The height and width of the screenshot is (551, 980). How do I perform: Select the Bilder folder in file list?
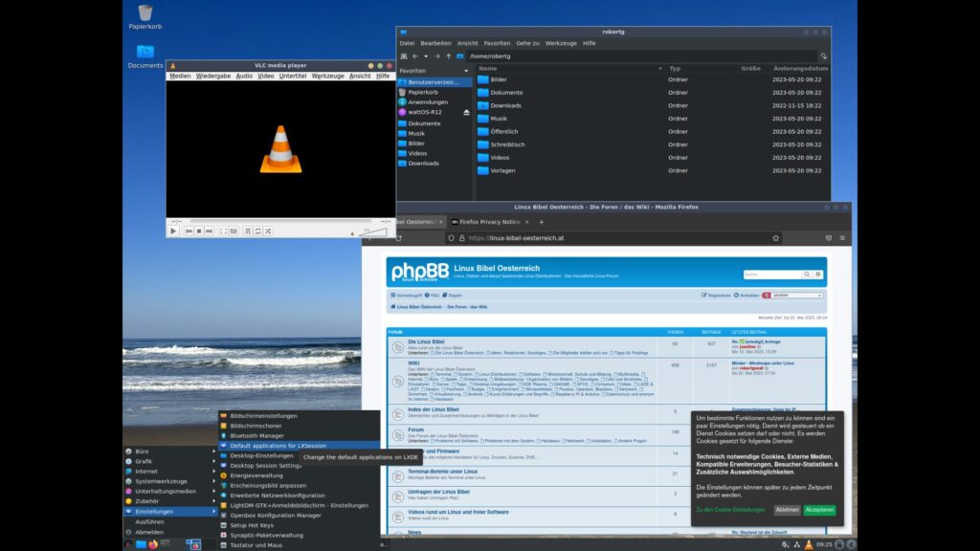click(x=498, y=79)
